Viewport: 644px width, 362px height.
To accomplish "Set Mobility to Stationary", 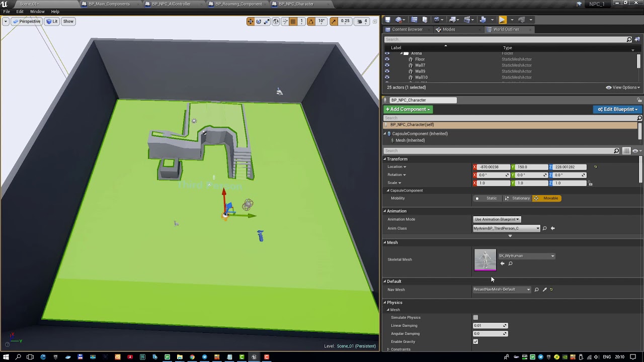I will coord(517,198).
